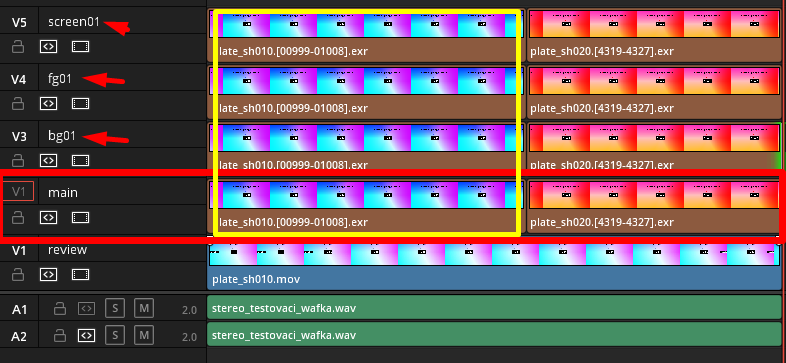Select stereo_testovaci_wafka.wav clip on A2

pos(495,334)
